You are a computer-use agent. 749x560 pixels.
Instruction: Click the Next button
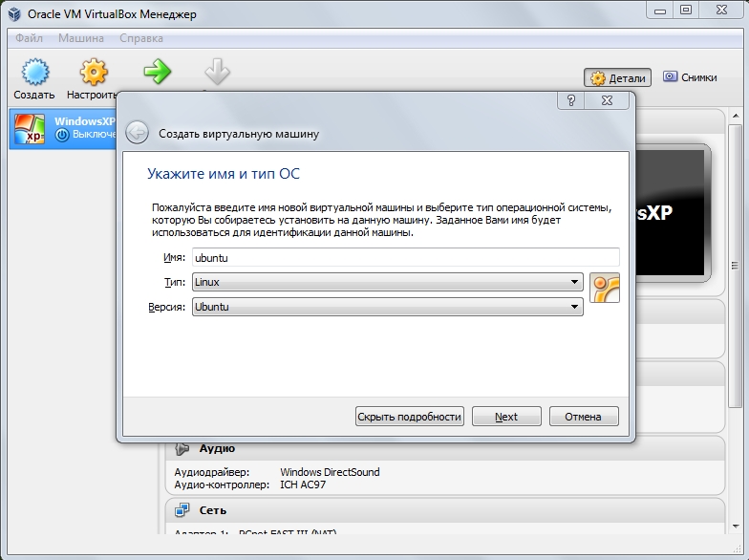pos(506,417)
